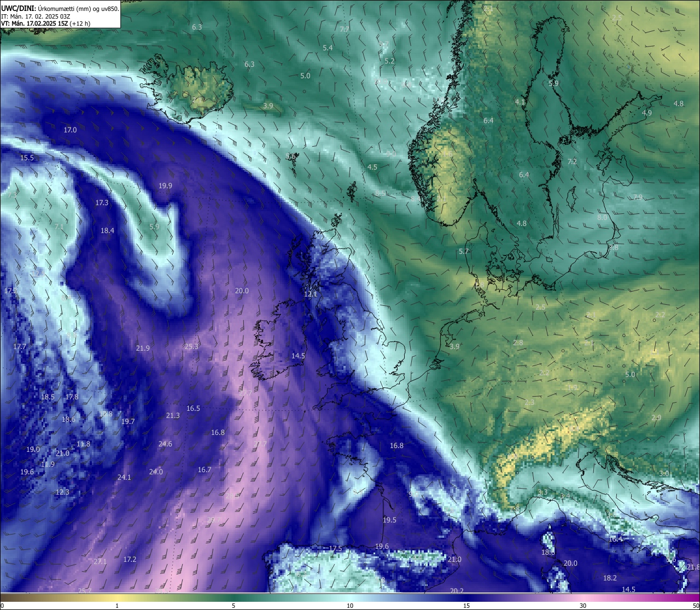The height and width of the screenshot is (610, 700).
Task: Click the 3.4 value label
Action: point(565,496)
